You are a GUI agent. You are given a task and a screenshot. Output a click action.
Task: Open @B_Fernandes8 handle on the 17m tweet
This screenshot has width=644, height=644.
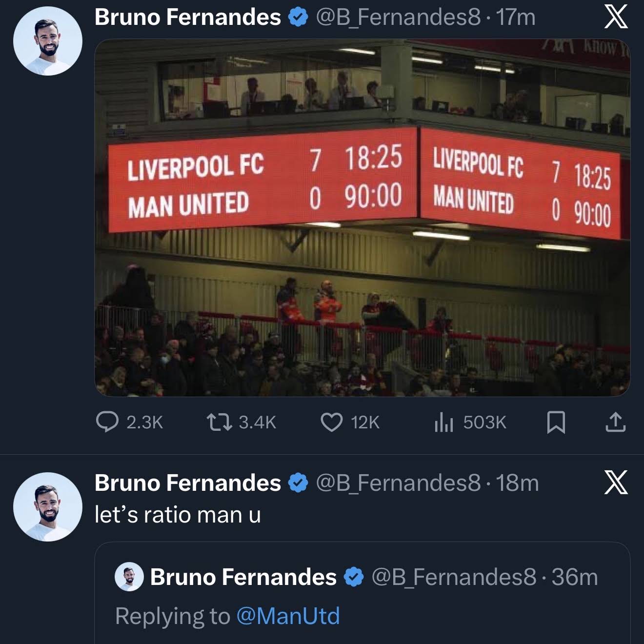pos(399,18)
